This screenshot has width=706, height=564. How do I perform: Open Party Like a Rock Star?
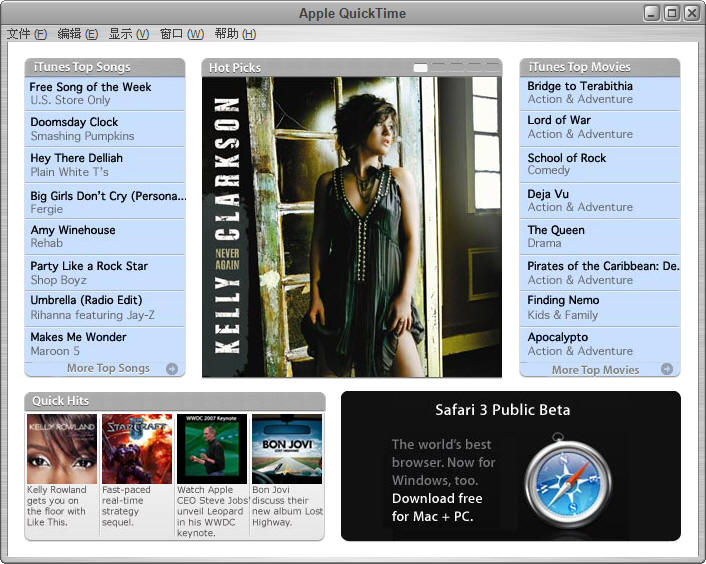[105, 273]
